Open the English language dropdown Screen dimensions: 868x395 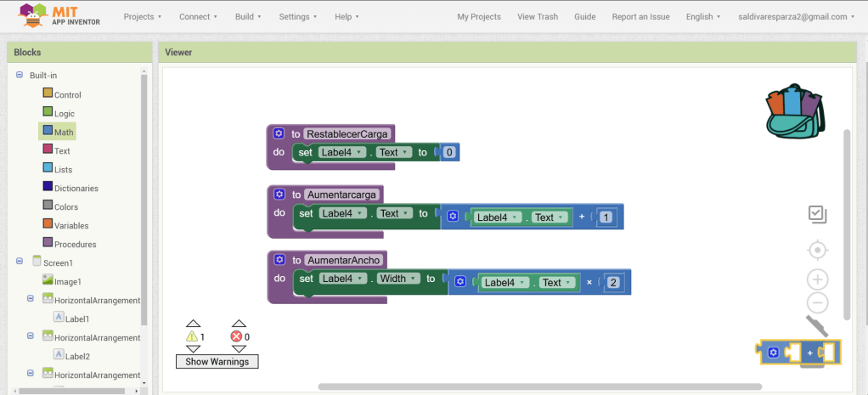click(703, 17)
